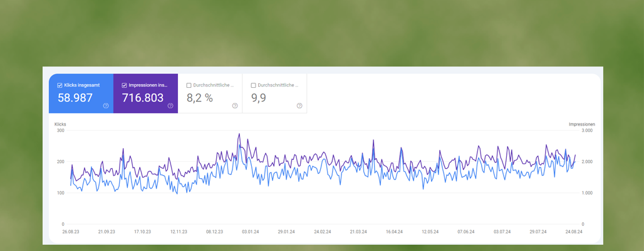Click help icon in 8,2 % card
The image size is (644, 251).
pyautogui.click(x=235, y=105)
